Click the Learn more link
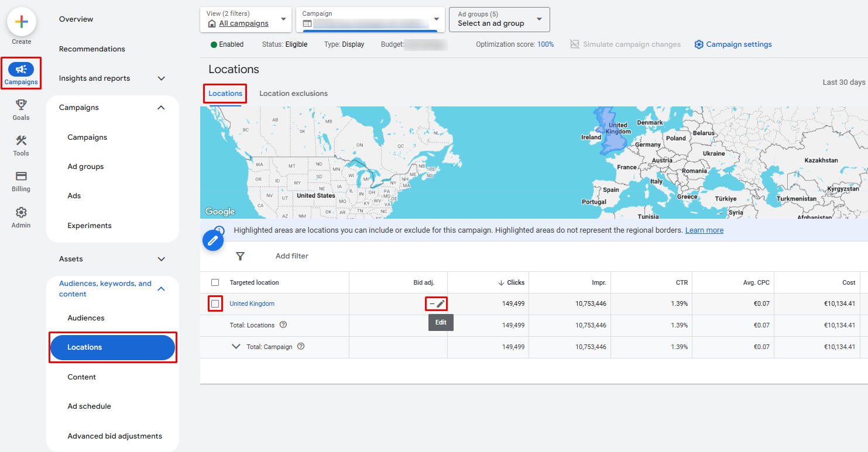This screenshot has height=452, width=868. coord(704,230)
